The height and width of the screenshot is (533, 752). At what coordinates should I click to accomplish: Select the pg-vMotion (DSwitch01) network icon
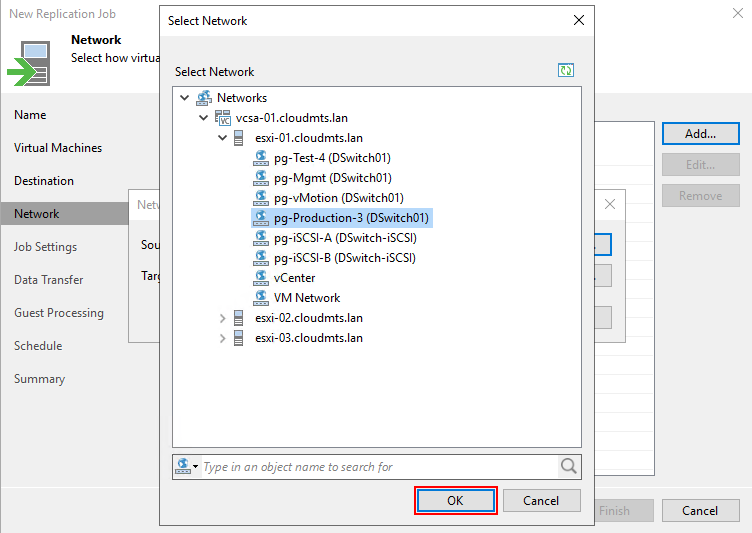pyautogui.click(x=260, y=198)
